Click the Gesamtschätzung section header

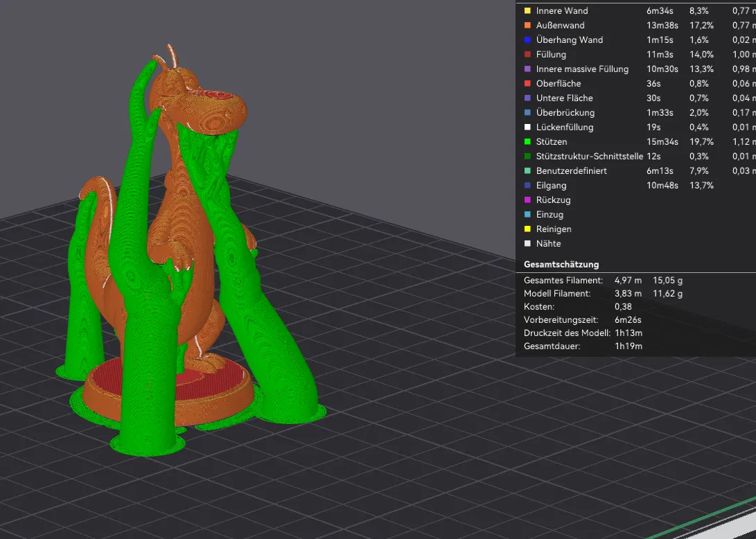pos(561,264)
